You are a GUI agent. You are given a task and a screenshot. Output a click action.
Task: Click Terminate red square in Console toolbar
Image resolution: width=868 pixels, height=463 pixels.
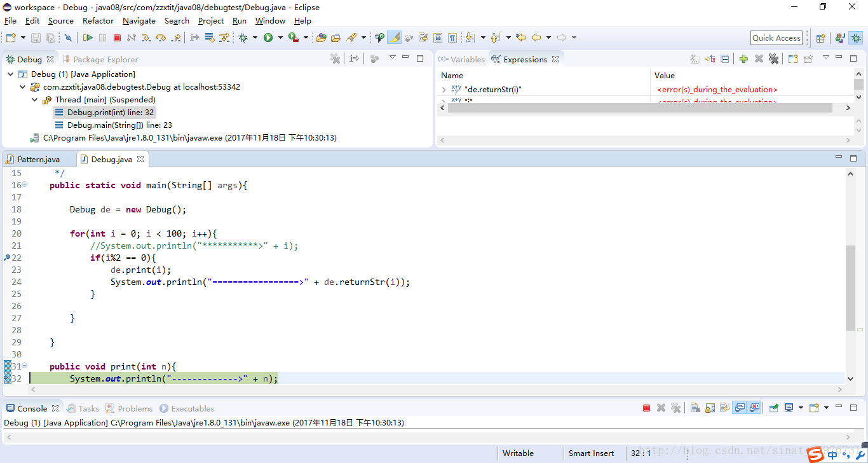click(646, 408)
